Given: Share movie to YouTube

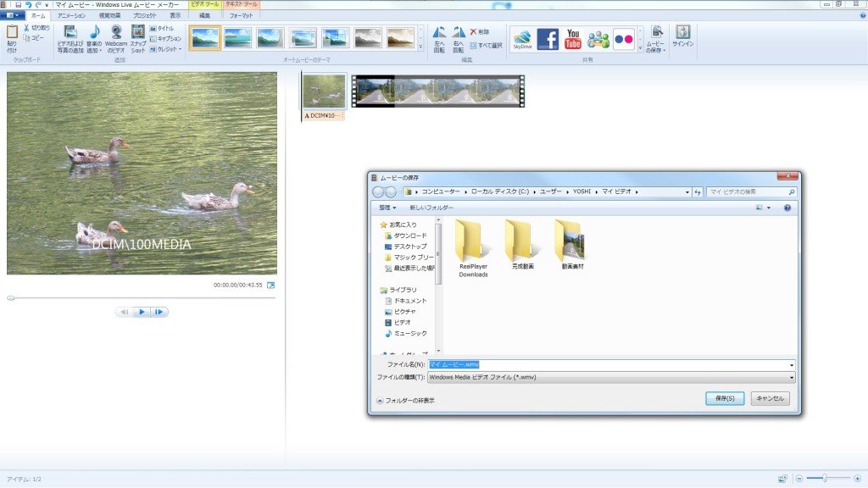Looking at the screenshot, I should pyautogui.click(x=573, y=39).
